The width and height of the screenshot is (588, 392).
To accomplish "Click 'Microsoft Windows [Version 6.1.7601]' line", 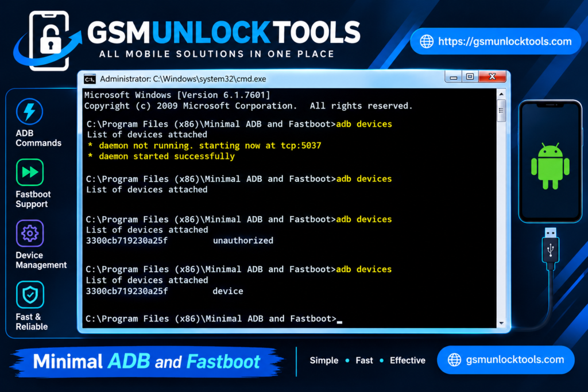I will (x=177, y=95).
